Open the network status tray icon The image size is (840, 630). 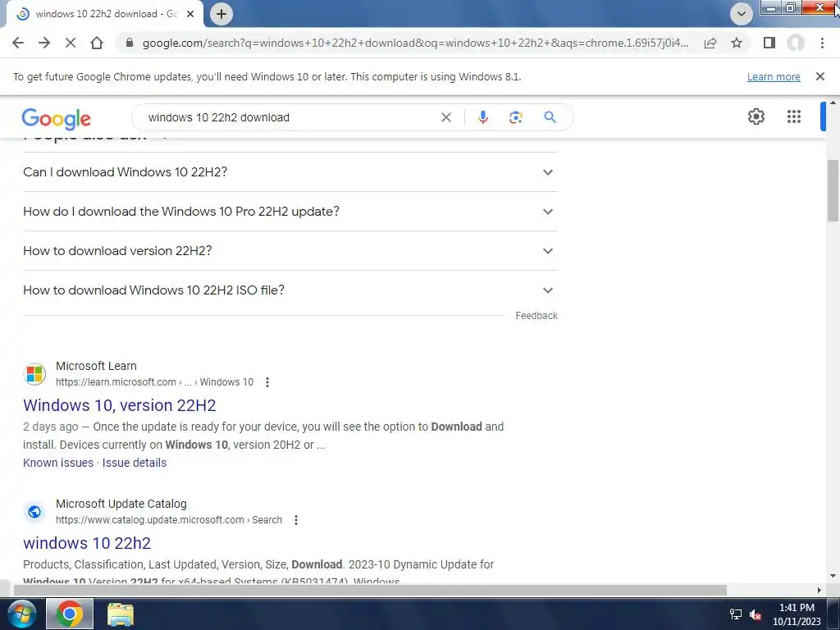[x=736, y=614]
